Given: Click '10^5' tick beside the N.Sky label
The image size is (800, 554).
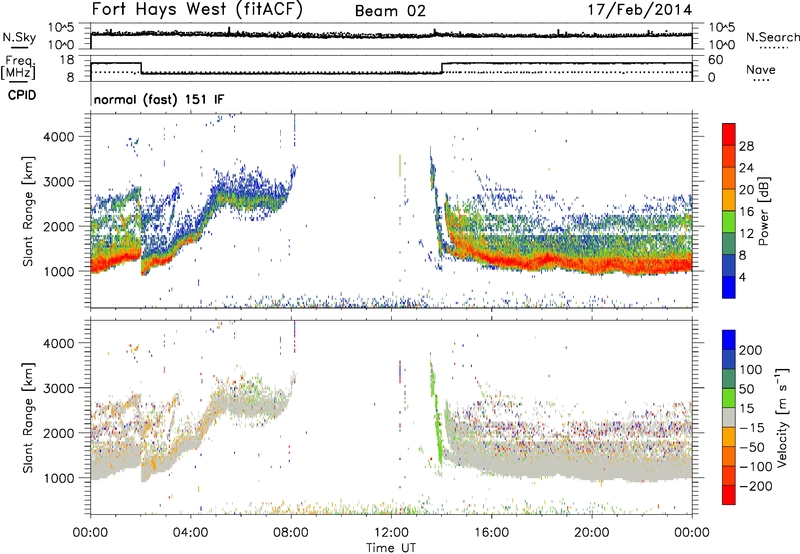Looking at the screenshot, I should click(x=61, y=27).
